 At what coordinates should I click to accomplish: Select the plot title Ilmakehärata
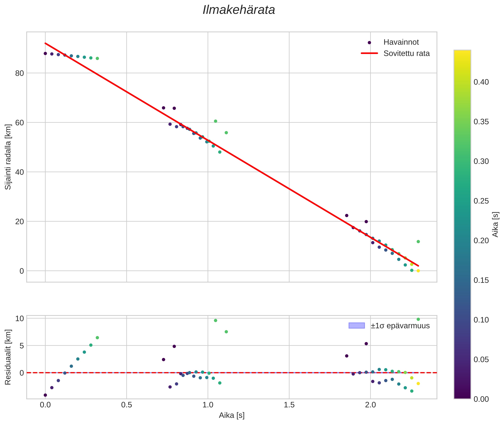[239, 10]
